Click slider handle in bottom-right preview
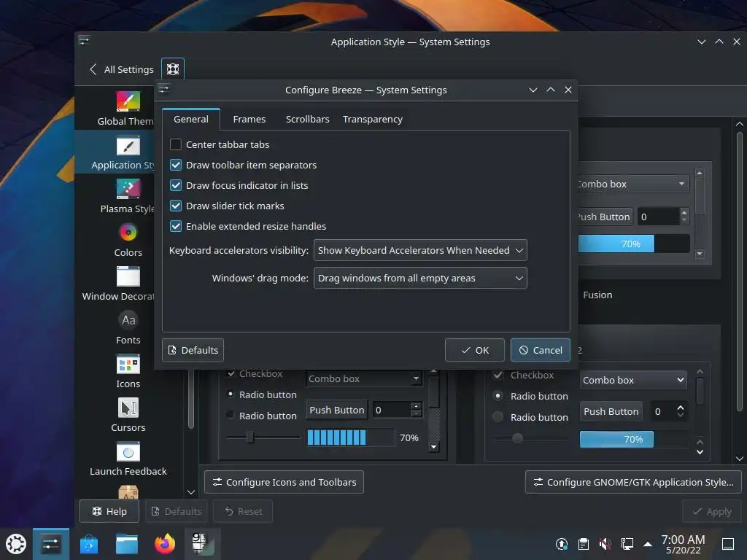 pos(517,438)
